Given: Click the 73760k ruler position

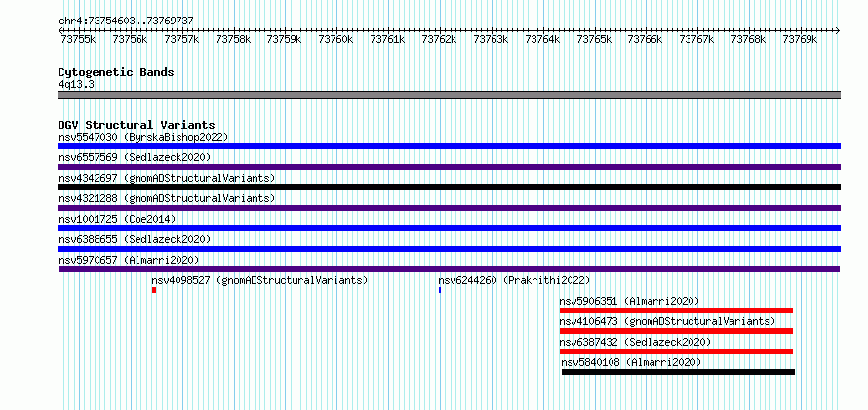Looking at the screenshot, I should point(335,39).
